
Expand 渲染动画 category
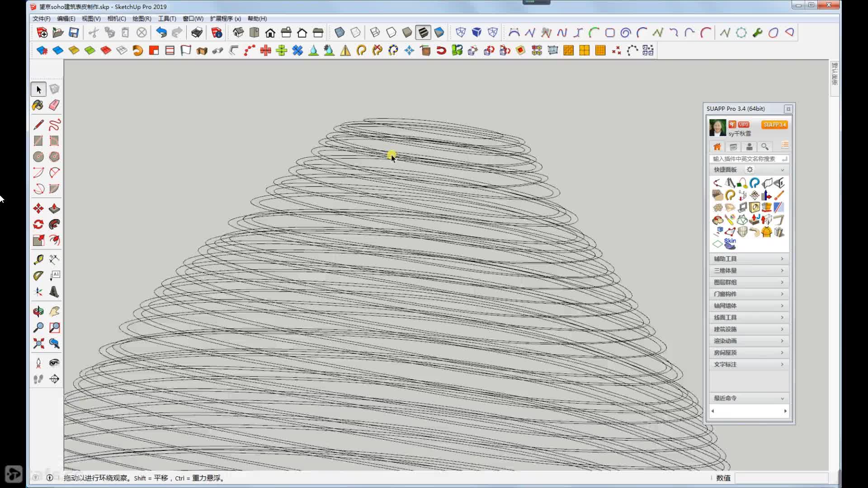[x=749, y=341]
